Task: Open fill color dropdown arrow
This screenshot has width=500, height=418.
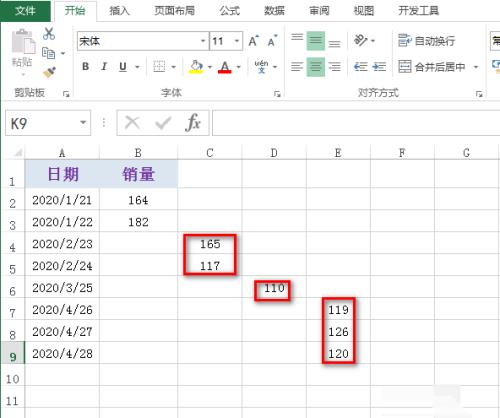Action: point(210,67)
